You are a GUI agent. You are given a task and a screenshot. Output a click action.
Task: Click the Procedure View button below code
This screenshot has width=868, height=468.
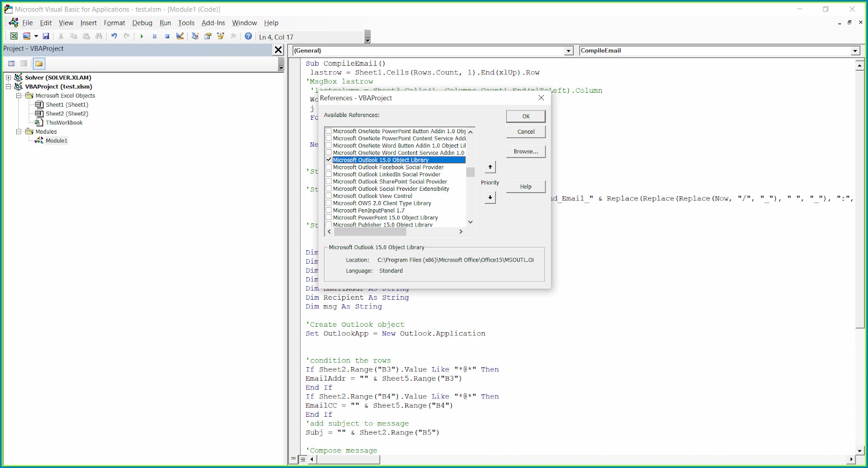click(x=294, y=460)
